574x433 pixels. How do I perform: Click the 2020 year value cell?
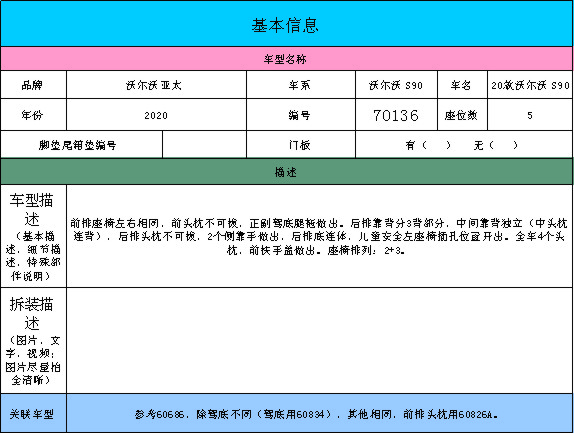click(156, 115)
